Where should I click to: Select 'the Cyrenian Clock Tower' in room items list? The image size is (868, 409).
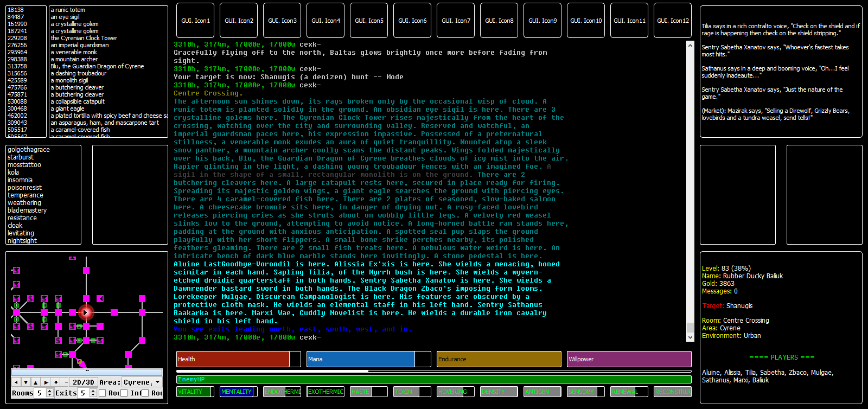tap(84, 38)
